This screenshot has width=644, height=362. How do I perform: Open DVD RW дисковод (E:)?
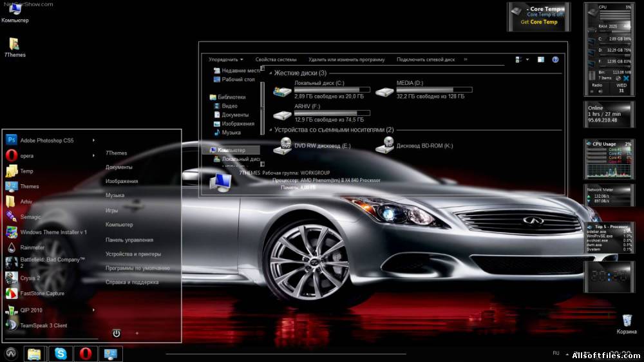pos(312,146)
